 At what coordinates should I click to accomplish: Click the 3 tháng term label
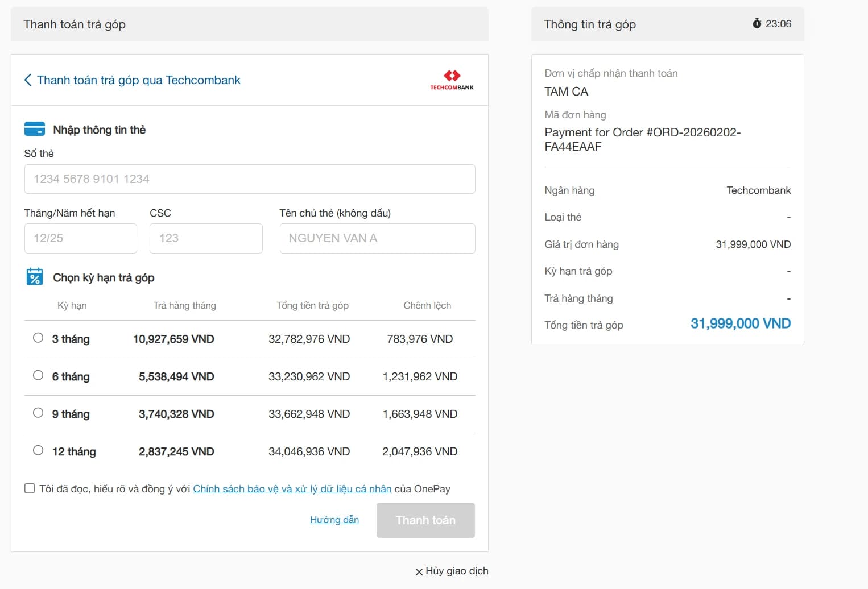coord(71,339)
